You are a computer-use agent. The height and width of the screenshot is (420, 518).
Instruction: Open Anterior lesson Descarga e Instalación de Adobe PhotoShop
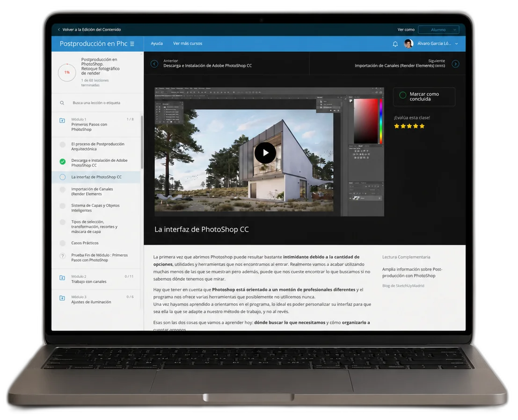tap(207, 64)
